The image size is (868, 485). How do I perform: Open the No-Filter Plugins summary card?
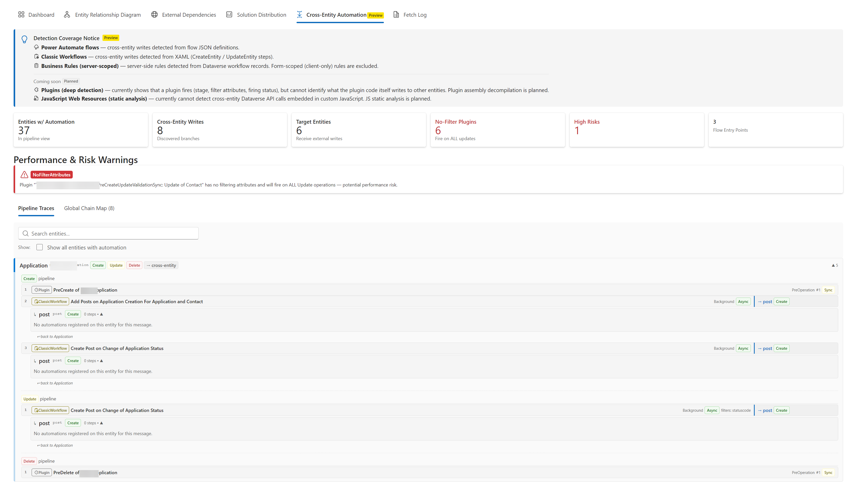pyautogui.click(x=498, y=130)
